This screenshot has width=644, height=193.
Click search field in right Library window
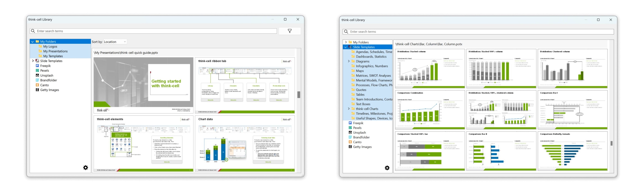(478, 31)
